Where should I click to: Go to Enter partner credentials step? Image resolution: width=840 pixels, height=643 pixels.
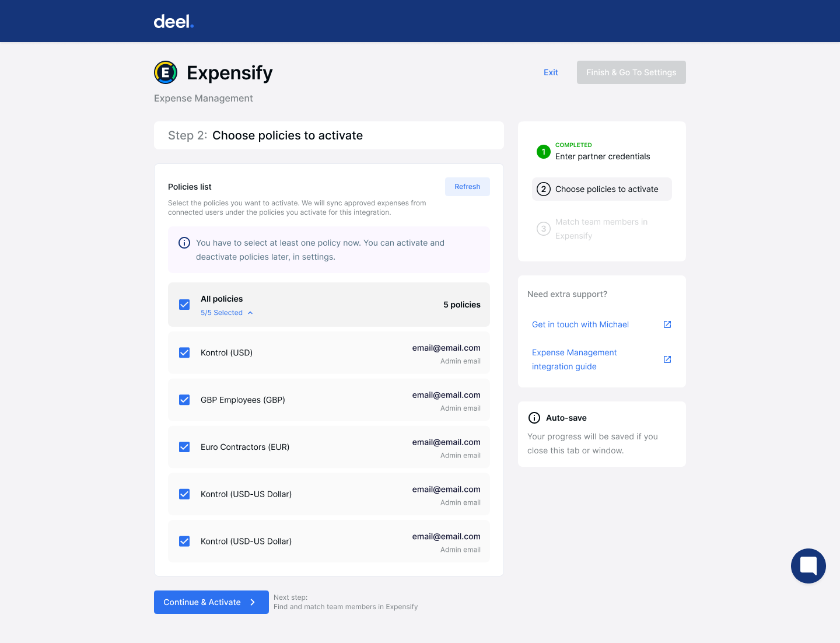click(x=602, y=152)
